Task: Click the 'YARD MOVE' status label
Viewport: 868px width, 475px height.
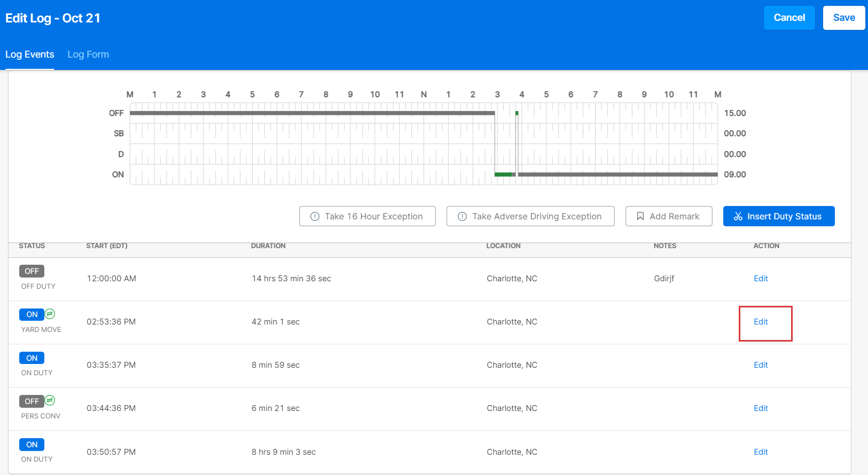Action: click(x=41, y=330)
